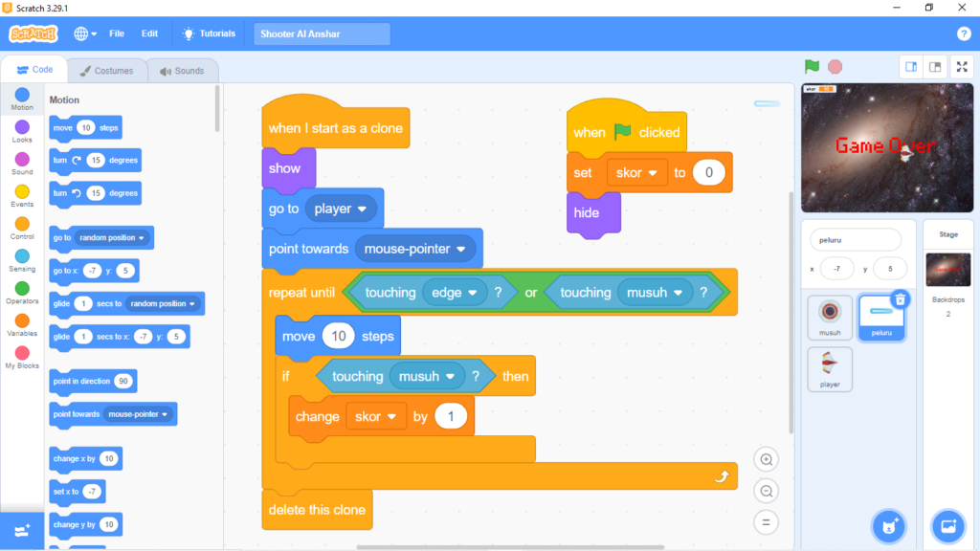Screen dimensions: 980x551
Task: Open Choose a Sprite button
Action: [x=889, y=527]
